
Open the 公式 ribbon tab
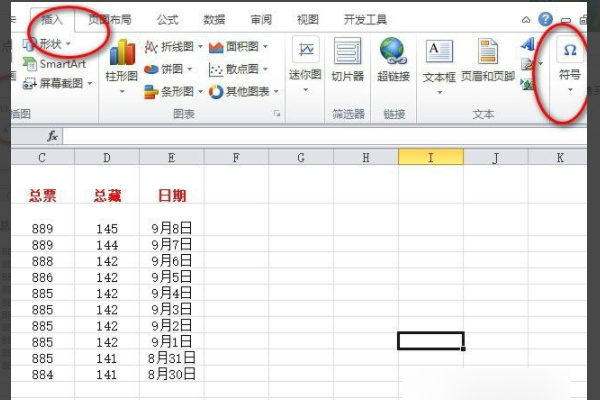tap(168, 20)
